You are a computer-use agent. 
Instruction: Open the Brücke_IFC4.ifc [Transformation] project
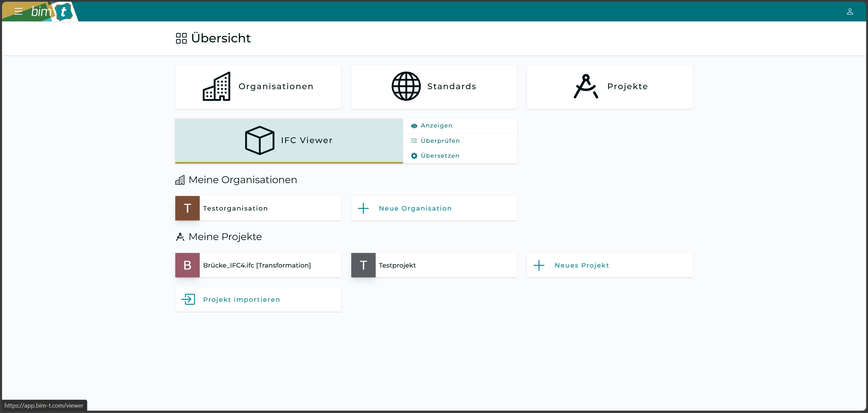coord(257,265)
